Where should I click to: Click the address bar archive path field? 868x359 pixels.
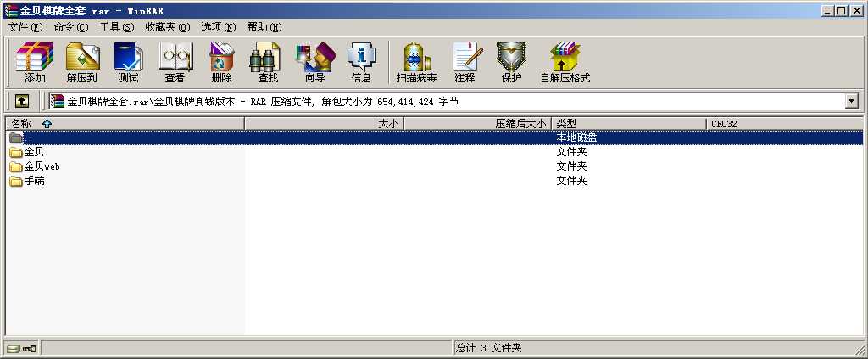446,101
